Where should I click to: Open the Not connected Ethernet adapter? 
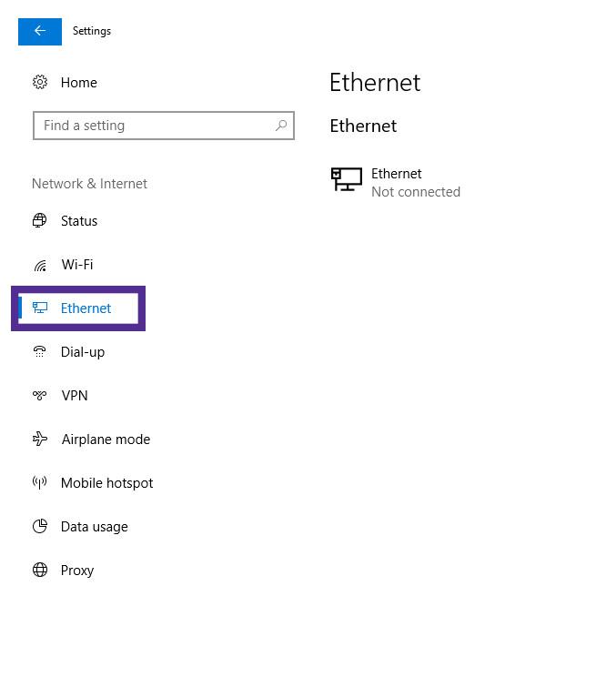pos(396,183)
